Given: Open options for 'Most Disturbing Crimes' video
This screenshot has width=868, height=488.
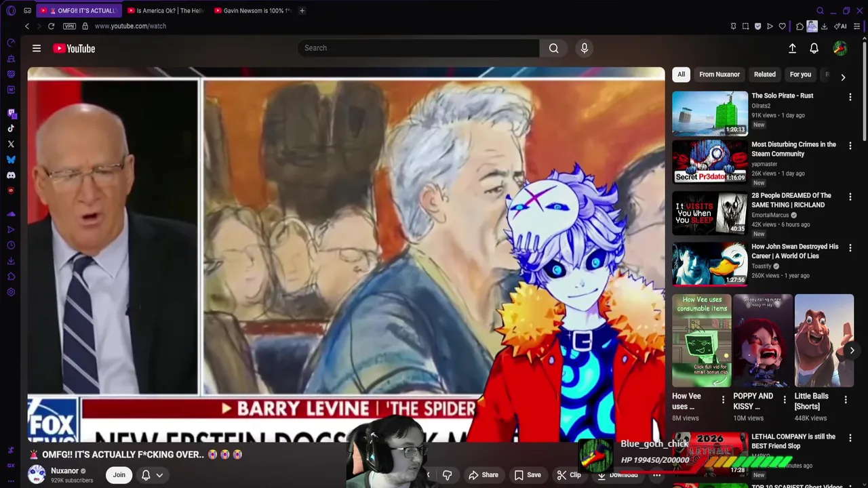Looking at the screenshot, I should [850, 146].
